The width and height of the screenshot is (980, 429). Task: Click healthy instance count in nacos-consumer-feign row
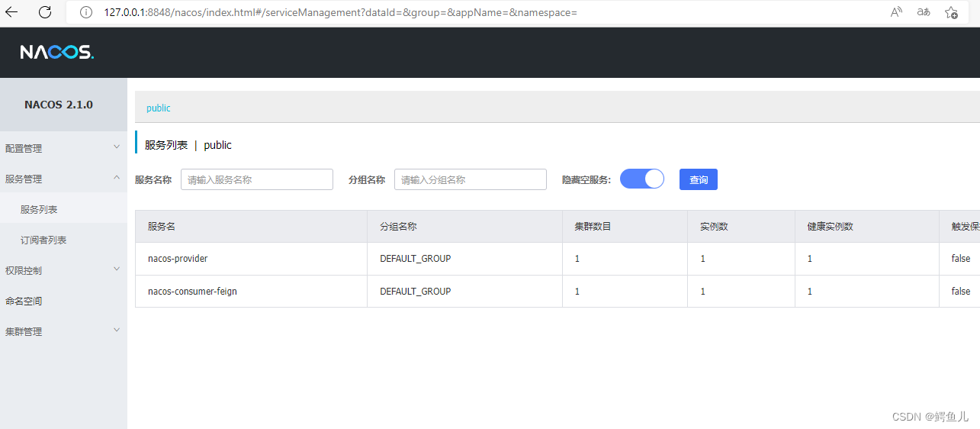pyautogui.click(x=810, y=292)
